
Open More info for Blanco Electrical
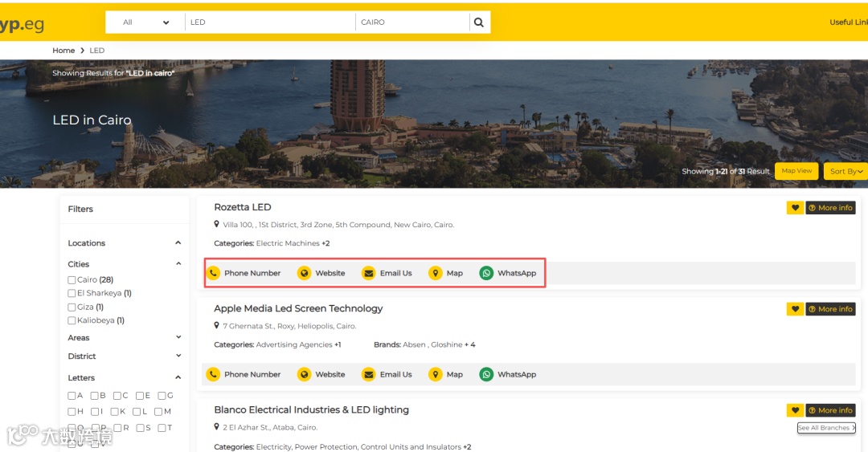[830, 410]
